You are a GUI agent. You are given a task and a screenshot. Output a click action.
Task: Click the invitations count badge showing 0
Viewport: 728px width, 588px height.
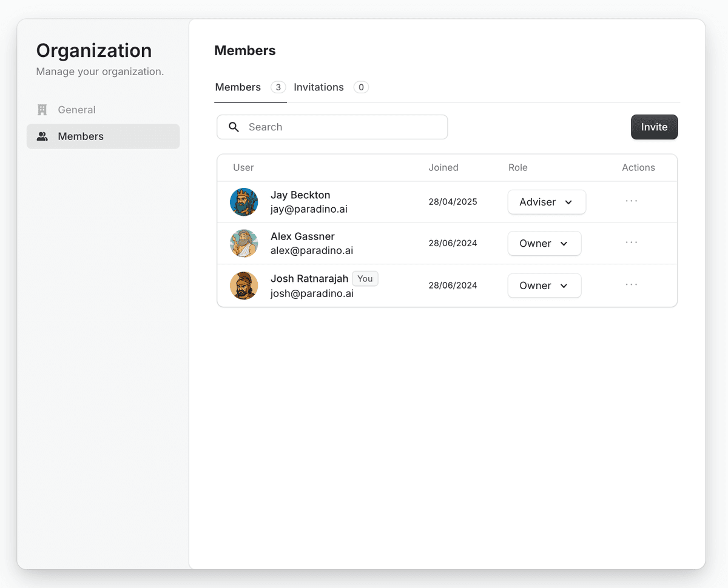[x=361, y=87]
